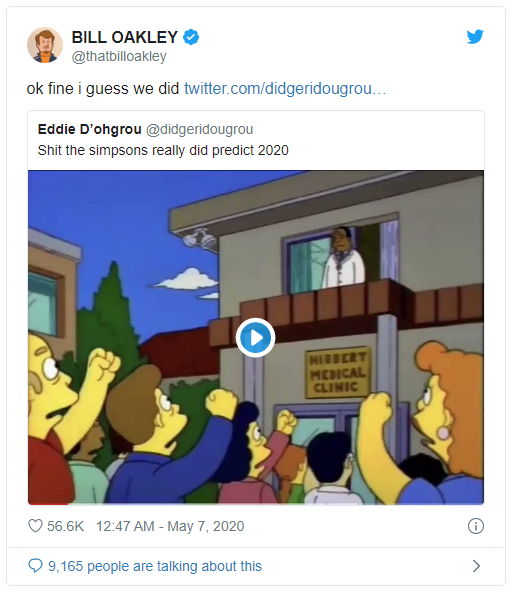
Task: Open Eddie D'ohgrou's quoted profile name
Action: tap(90, 129)
